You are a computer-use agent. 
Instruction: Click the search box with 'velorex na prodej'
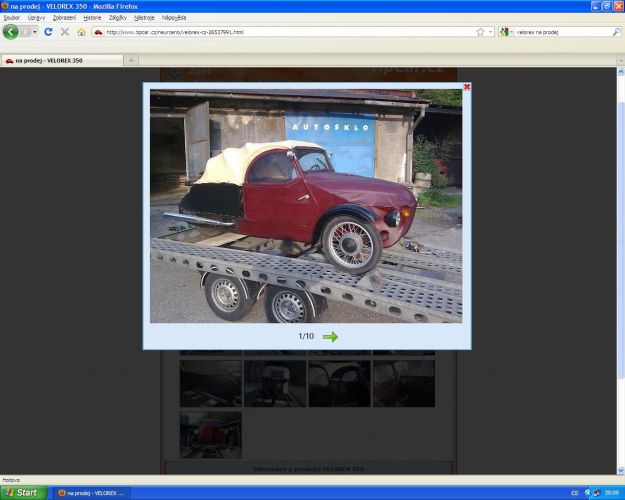coord(563,32)
